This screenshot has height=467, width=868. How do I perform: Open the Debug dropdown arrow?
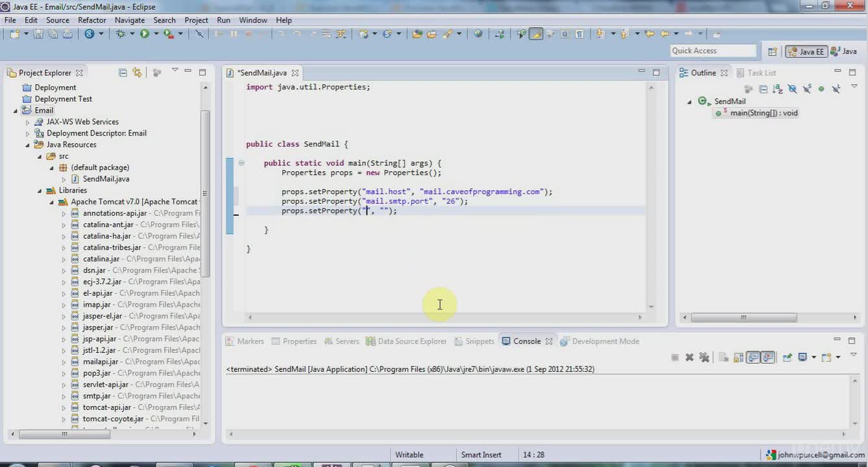coord(132,34)
